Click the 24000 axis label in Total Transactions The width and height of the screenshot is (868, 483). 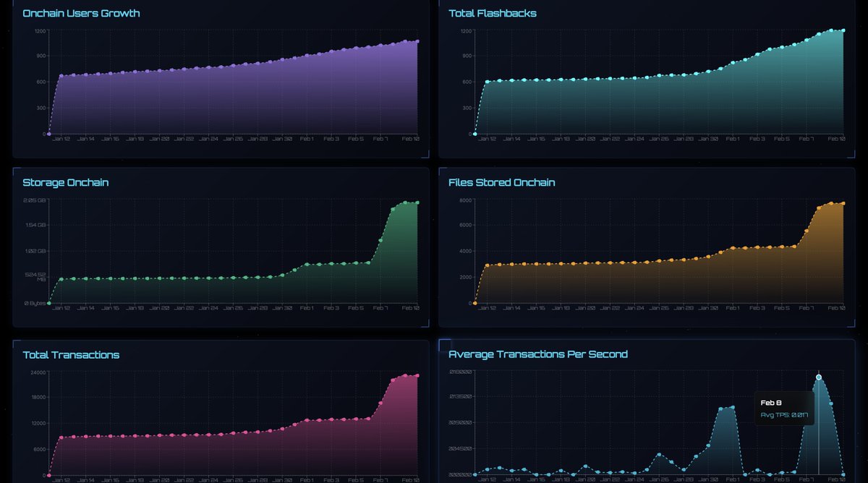[x=38, y=372]
